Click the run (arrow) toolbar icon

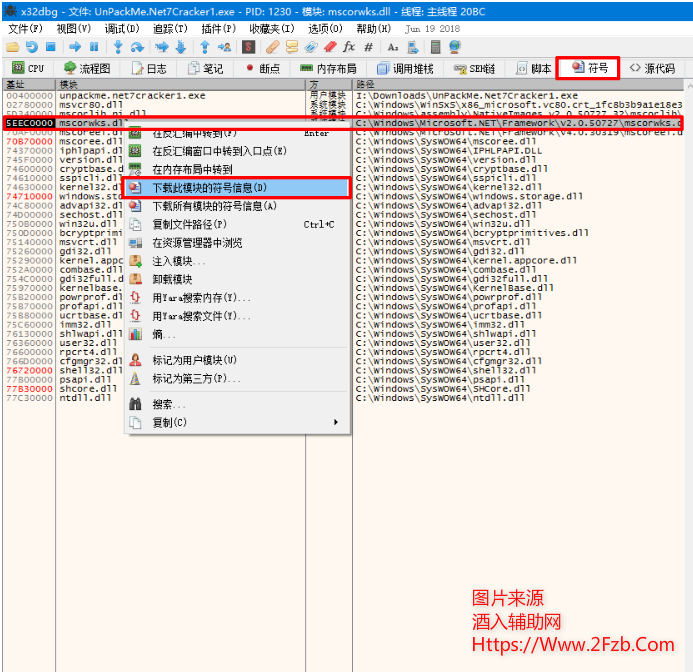point(75,47)
